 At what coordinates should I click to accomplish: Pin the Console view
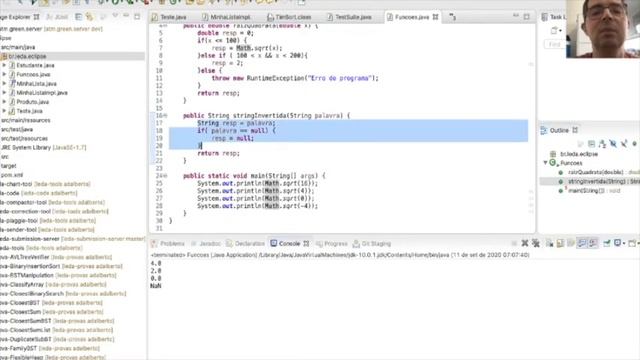tap(607, 243)
